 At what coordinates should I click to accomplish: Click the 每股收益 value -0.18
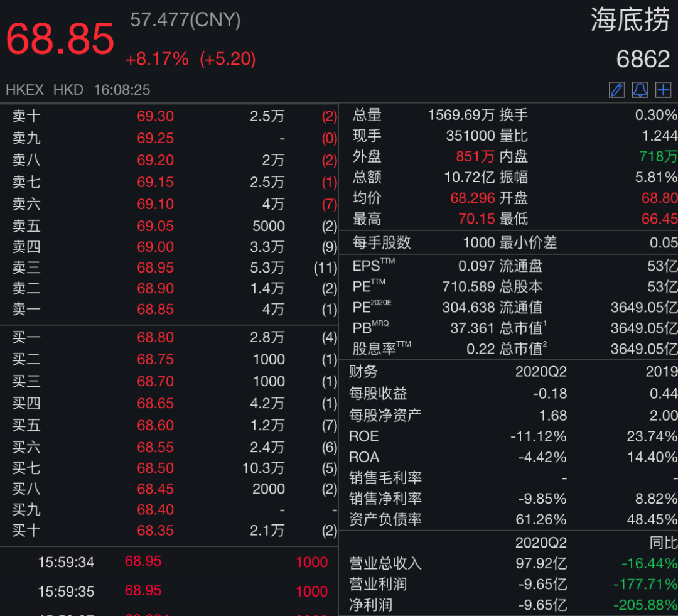click(x=549, y=394)
